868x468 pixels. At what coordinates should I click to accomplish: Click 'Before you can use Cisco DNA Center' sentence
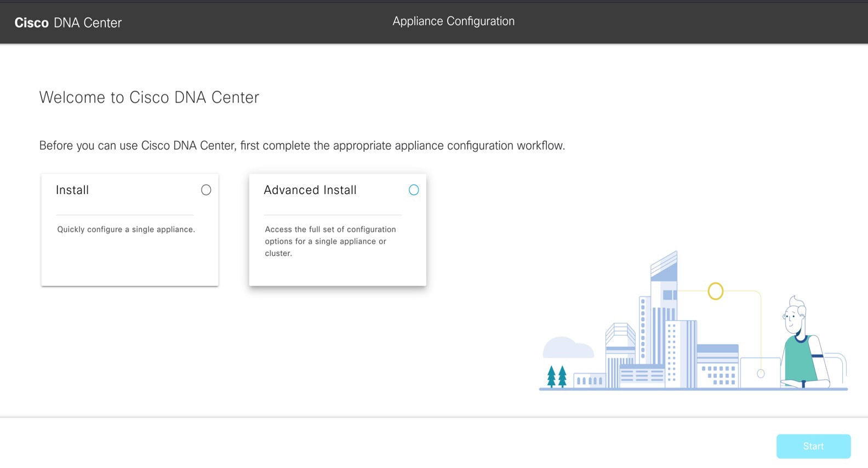pyautogui.click(x=302, y=146)
